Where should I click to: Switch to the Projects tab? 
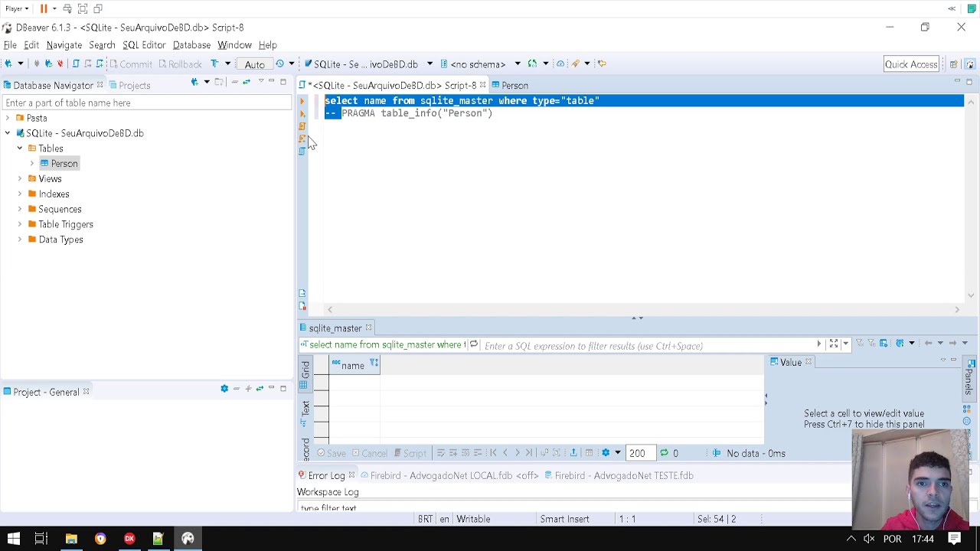[x=129, y=86]
